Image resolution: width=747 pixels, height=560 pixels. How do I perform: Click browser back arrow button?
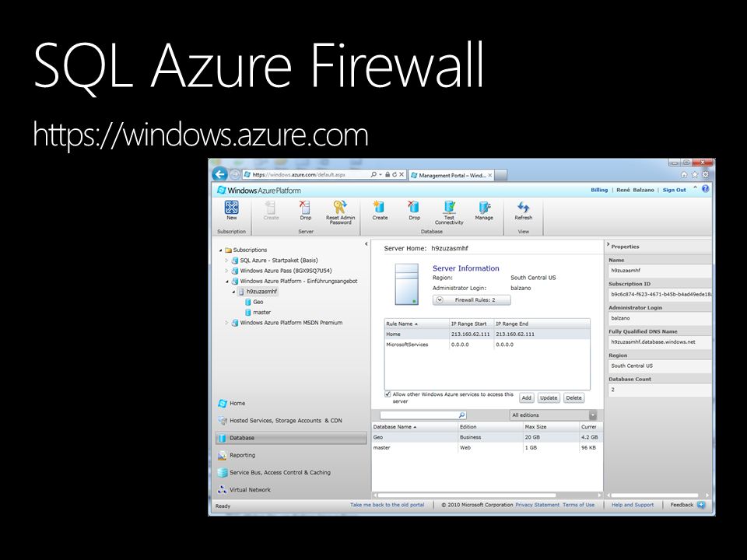pos(219,174)
